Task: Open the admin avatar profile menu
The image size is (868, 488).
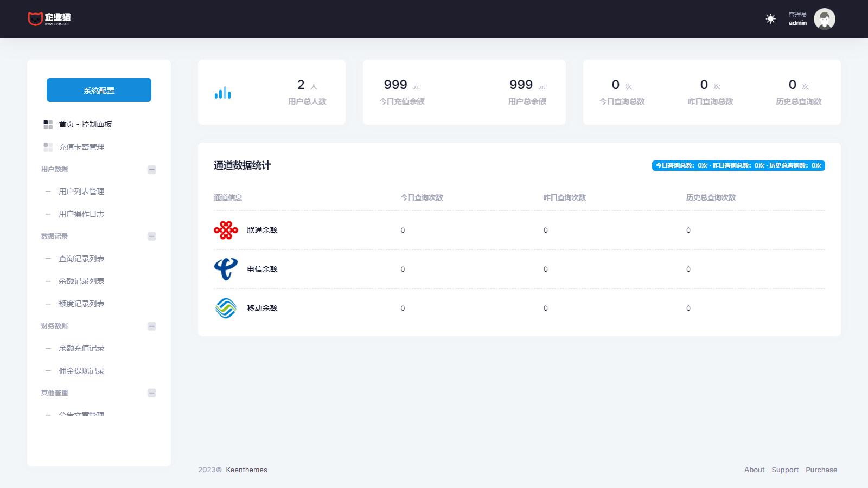Action: point(824,19)
